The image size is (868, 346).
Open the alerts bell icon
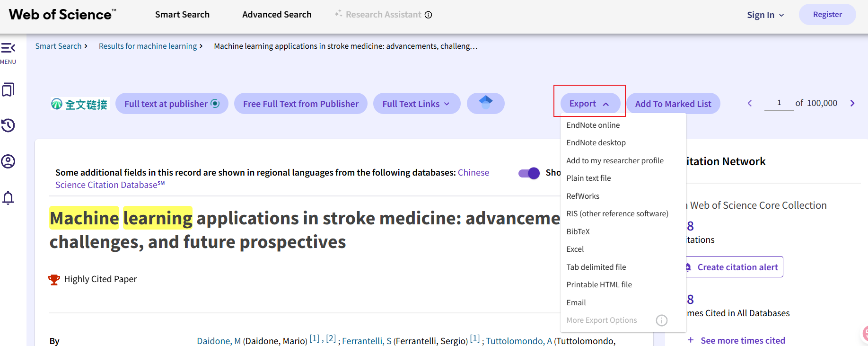[x=8, y=197]
